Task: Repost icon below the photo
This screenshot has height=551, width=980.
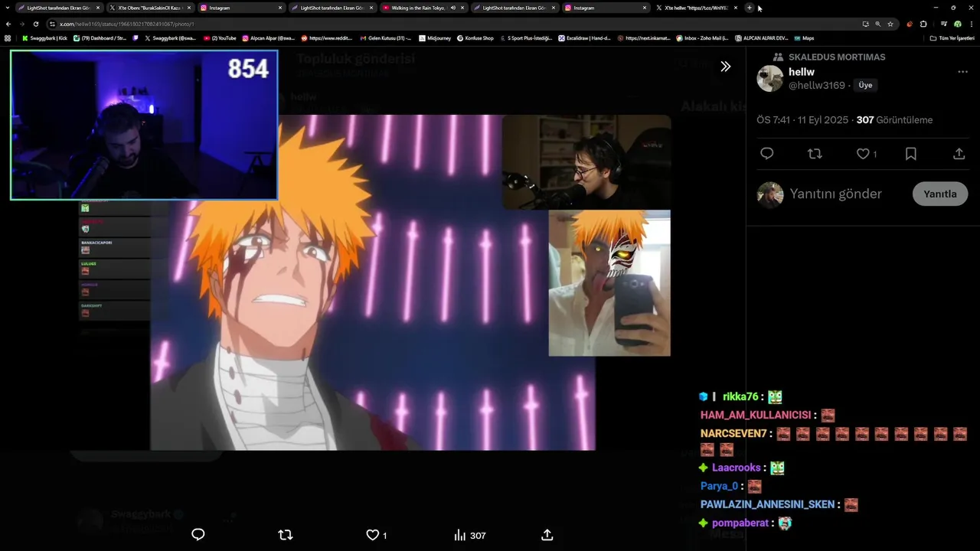Action: click(x=286, y=535)
